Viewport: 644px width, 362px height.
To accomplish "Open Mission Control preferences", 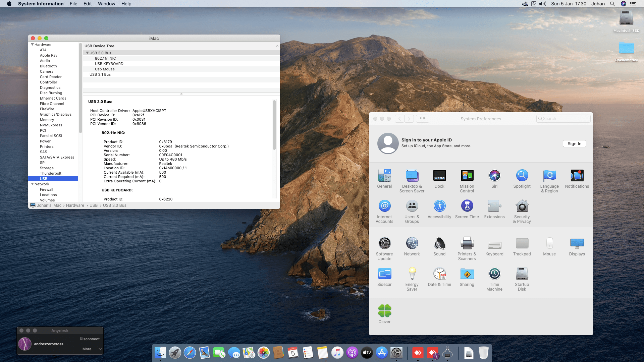I will 467,181.
